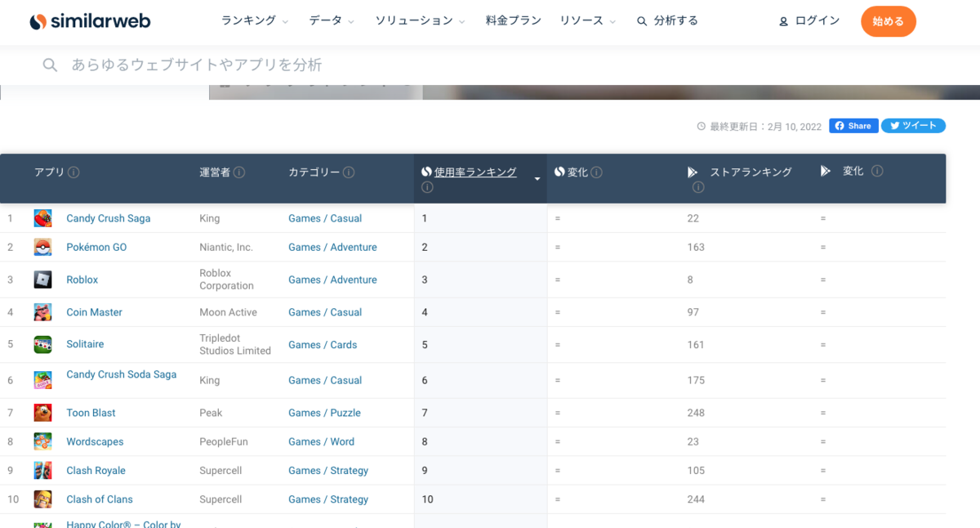980x528 pixels.
Task: Click the Wordscapes app icon
Action: point(42,441)
